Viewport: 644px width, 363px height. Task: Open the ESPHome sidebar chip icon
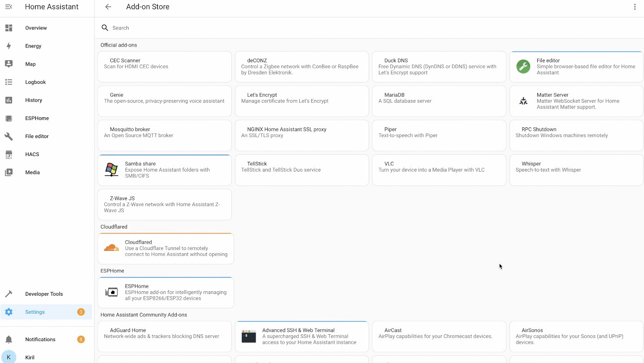coord(9,118)
